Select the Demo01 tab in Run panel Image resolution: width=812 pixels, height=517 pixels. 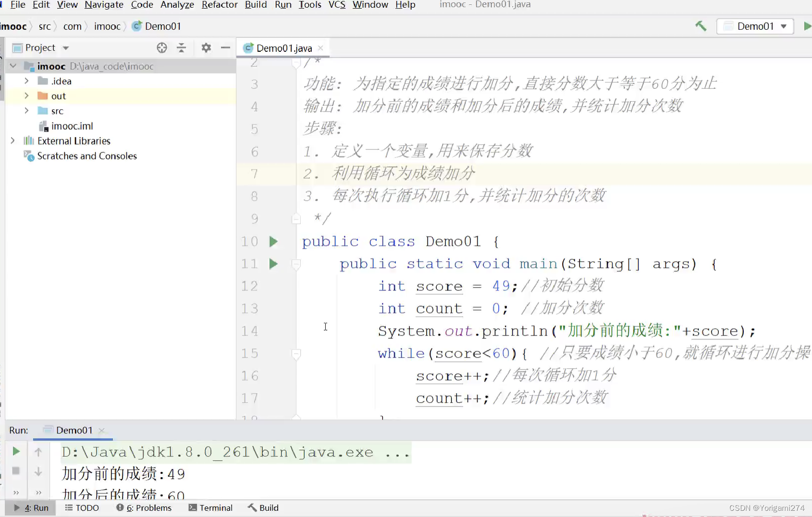[74, 431]
